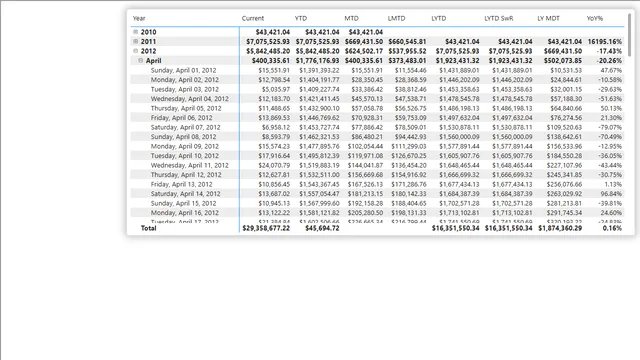This screenshot has height=360, width=640.
Task: Click Total YoY% value 0.16%
Action: click(612, 228)
